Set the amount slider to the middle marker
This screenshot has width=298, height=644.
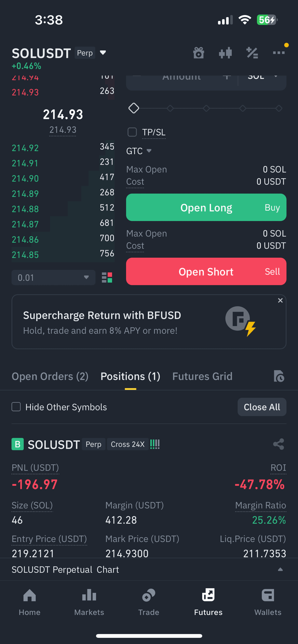(x=206, y=108)
